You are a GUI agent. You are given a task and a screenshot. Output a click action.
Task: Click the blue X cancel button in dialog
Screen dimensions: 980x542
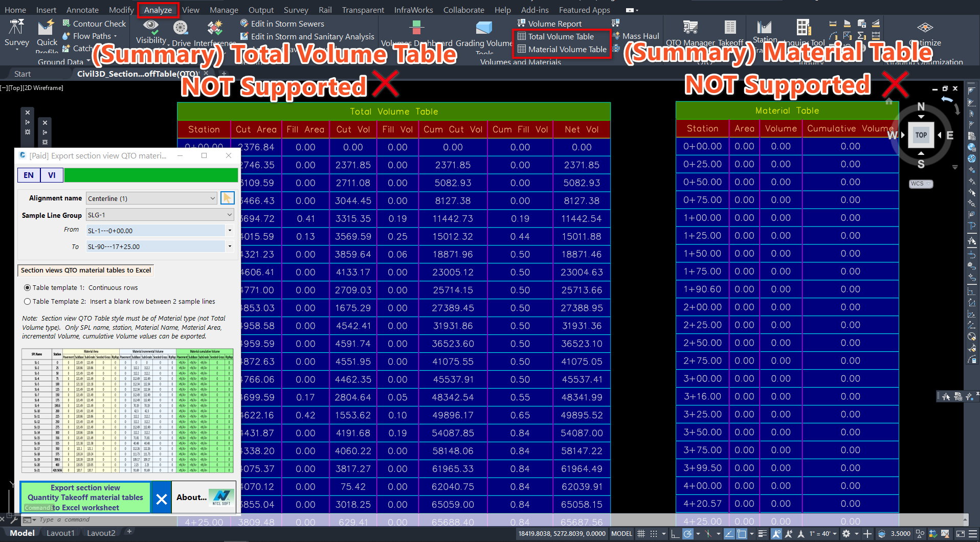tap(161, 498)
